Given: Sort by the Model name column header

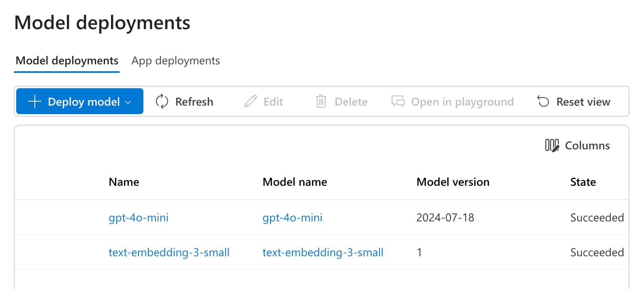Looking at the screenshot, I should click(x=295, y=182).
